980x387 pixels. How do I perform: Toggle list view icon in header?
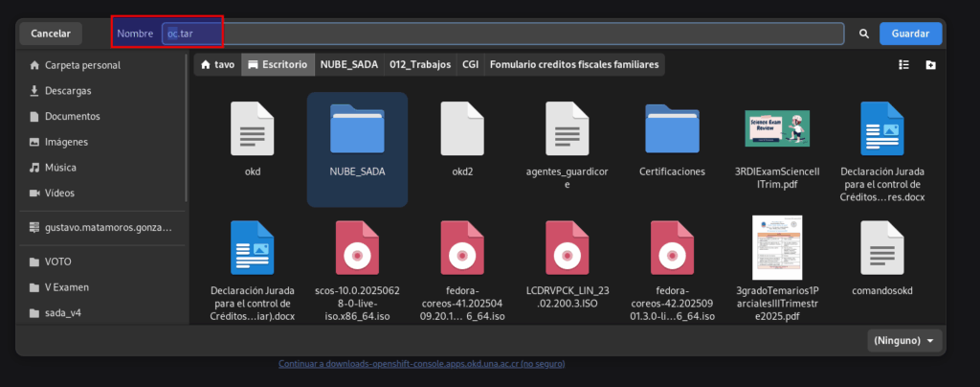tap(902, 65)
